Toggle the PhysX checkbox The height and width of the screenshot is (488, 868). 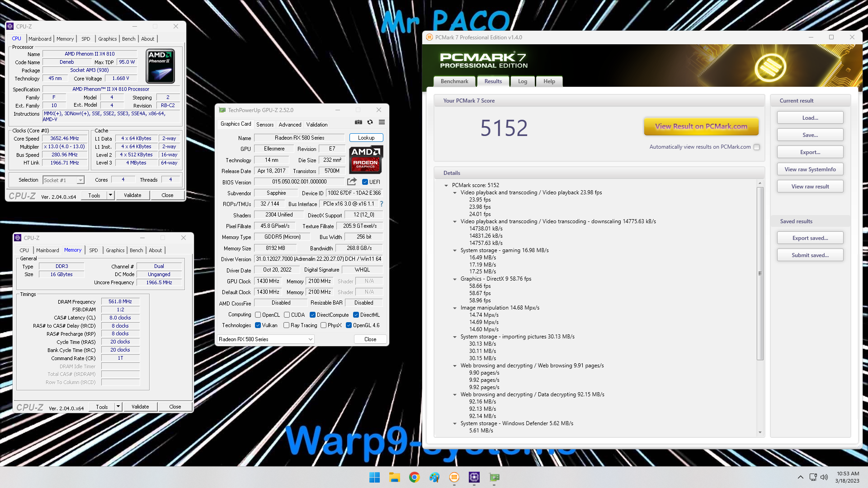(x=323, y=325)
